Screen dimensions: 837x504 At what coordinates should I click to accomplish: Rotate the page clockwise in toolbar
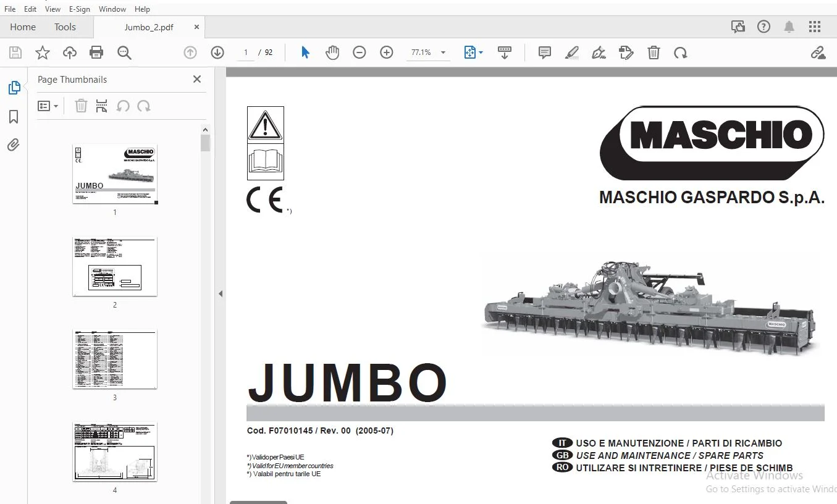pyautogui.click(x=681, y=53)
